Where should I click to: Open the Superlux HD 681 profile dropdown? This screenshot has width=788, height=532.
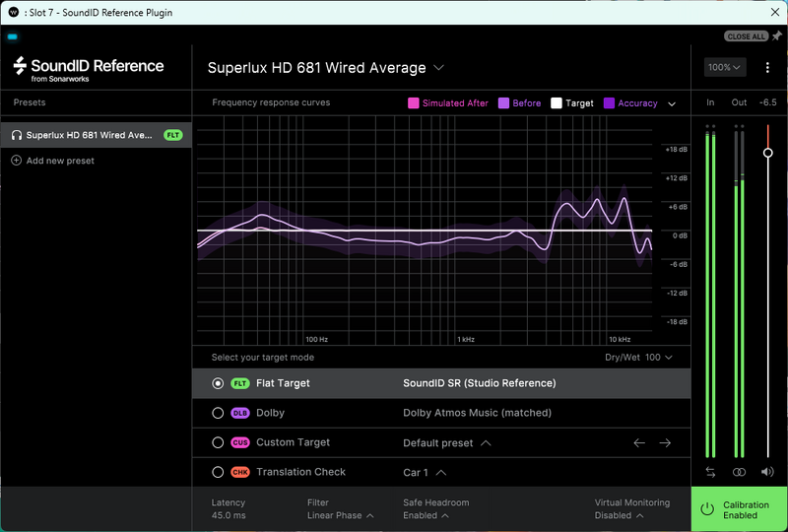click(326, 67)
